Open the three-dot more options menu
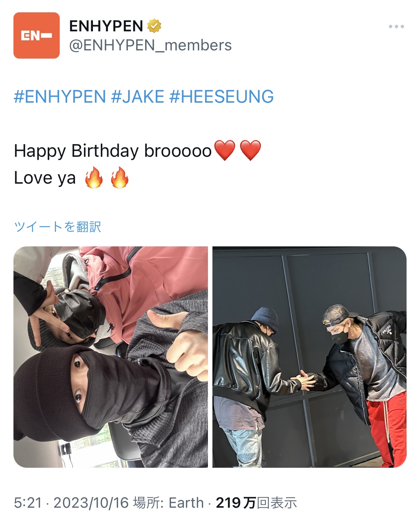Image resolution: width=420 pixels, height=523 pixels. (396, 27)
